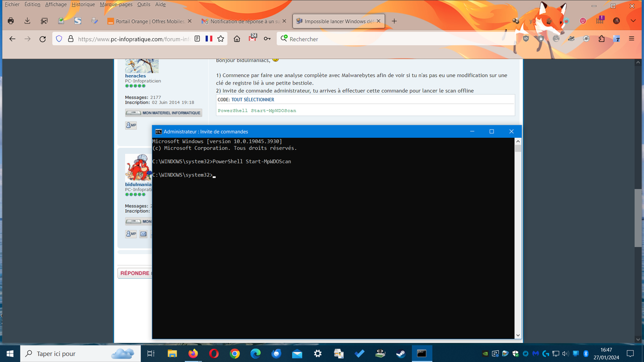Open the Downloads arrow icon

coord(27,21)
